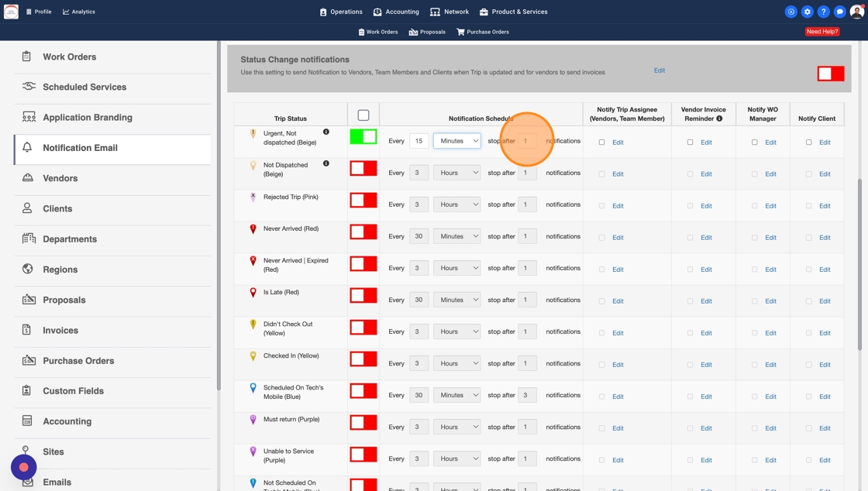Click the question mark help icon
Image resolution: width=868 pixels, height=491 pixels.
click(x=823, y=12)
